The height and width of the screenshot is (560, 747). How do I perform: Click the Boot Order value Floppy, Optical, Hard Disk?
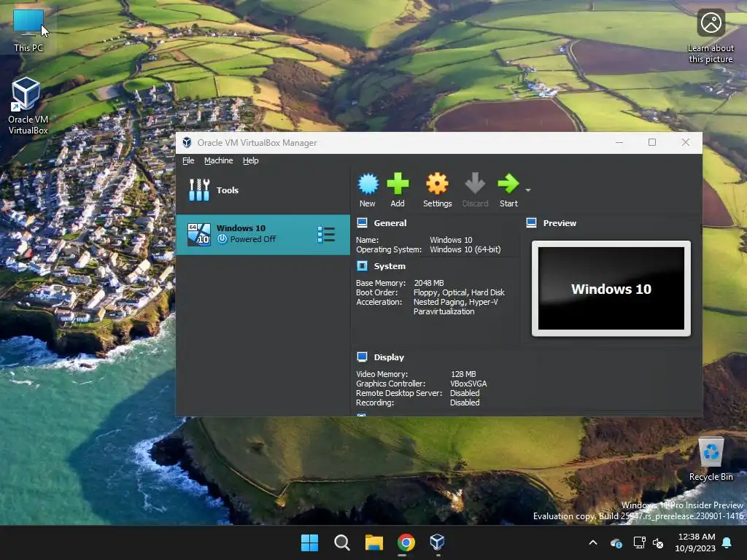click(x=459, y=292)
